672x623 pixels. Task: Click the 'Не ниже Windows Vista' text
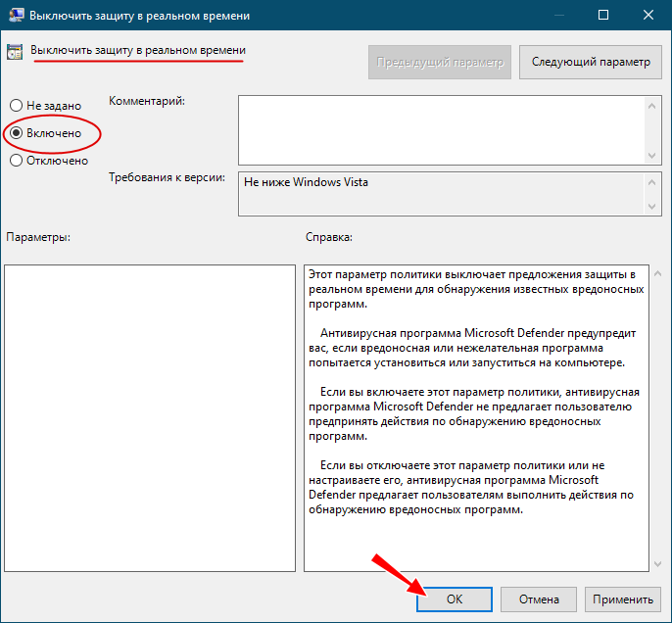tap(306, 182)
